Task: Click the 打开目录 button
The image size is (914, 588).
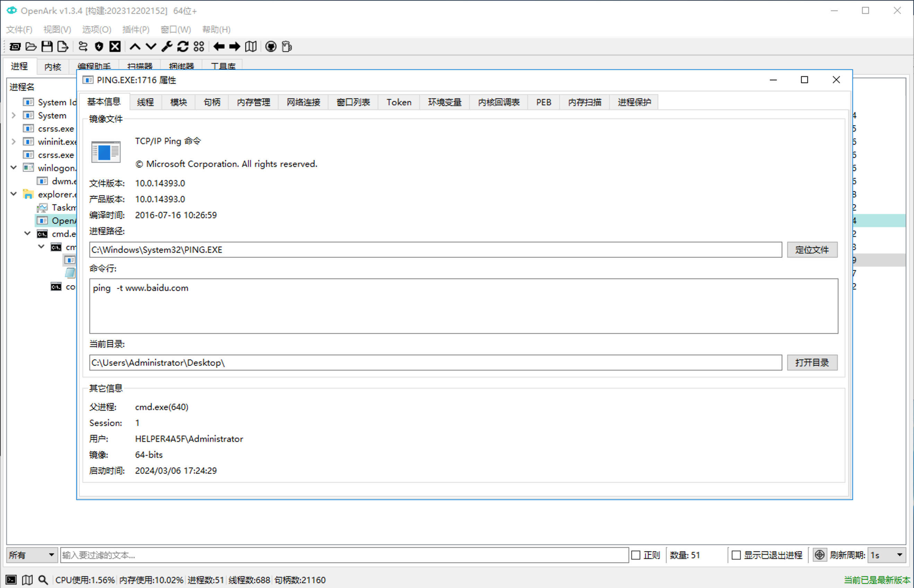Action: [x=812, y=362]
